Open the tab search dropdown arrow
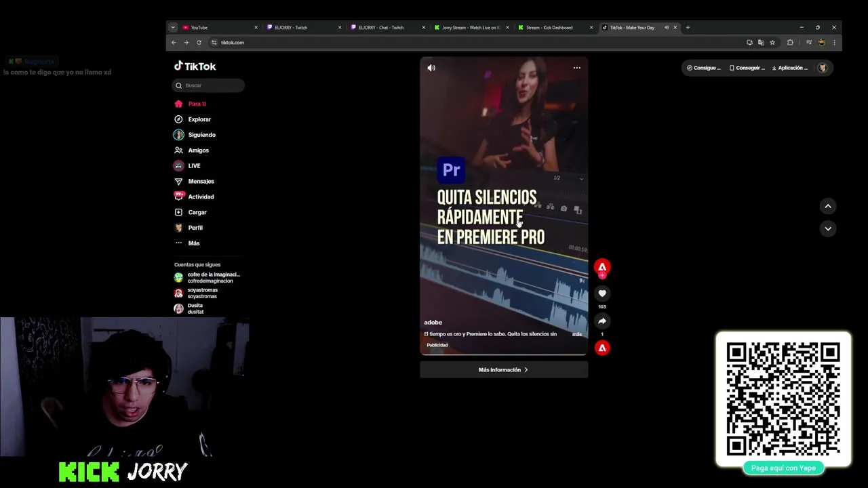The width and height of the screenshot is (868, 488). [x=173, y=28]
